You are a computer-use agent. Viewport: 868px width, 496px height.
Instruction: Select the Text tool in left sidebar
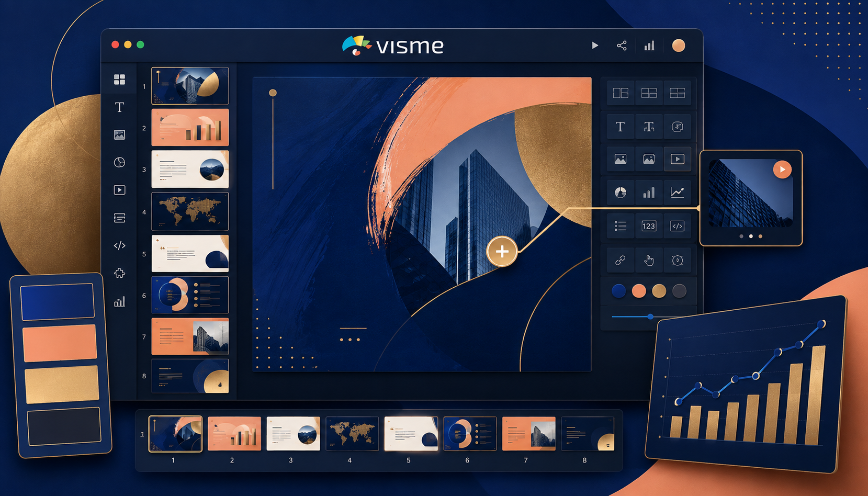click(x=119, y=107)
